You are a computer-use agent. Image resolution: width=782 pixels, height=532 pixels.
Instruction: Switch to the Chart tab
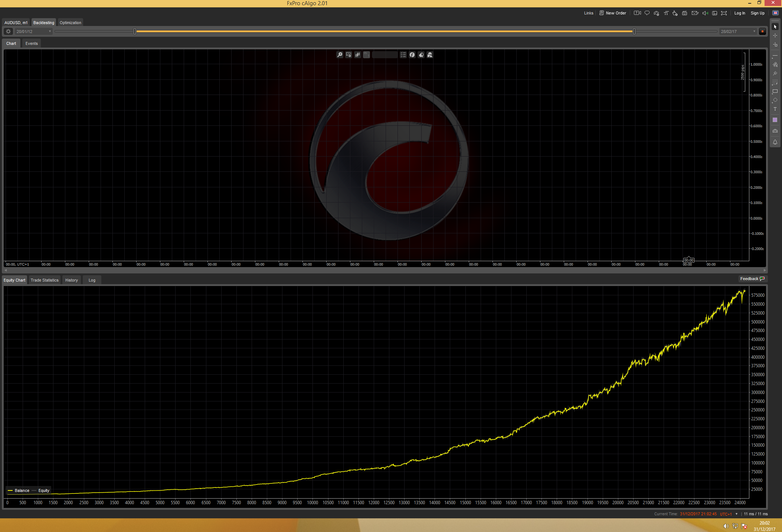11,43
